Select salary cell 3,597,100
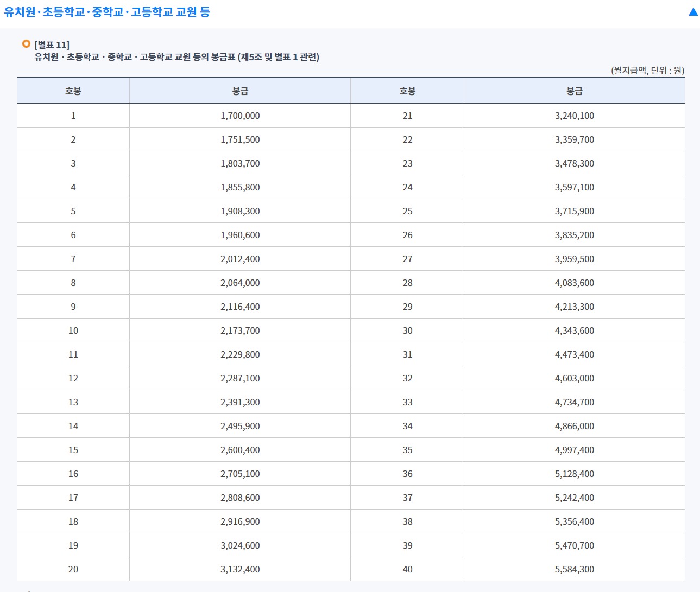The image size is (700, 592). 575,187
